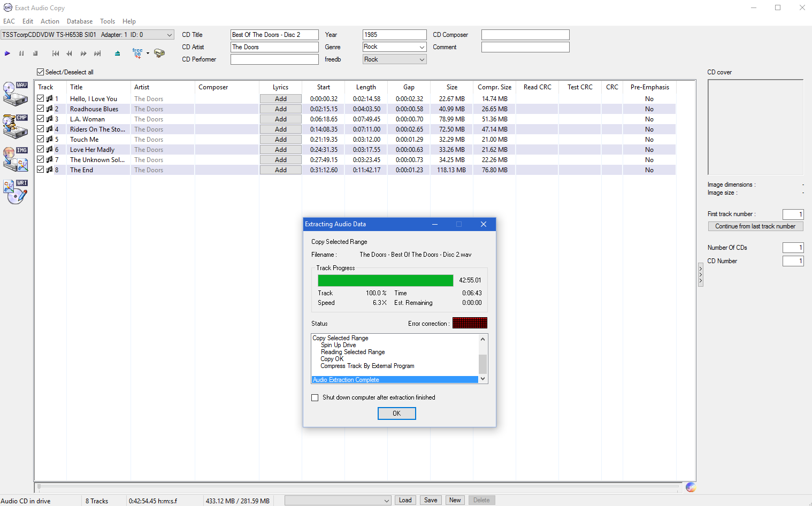This screenshot has width=812, height=506.
Task: Click the WRI write CD icon
Action: point(16,191)
